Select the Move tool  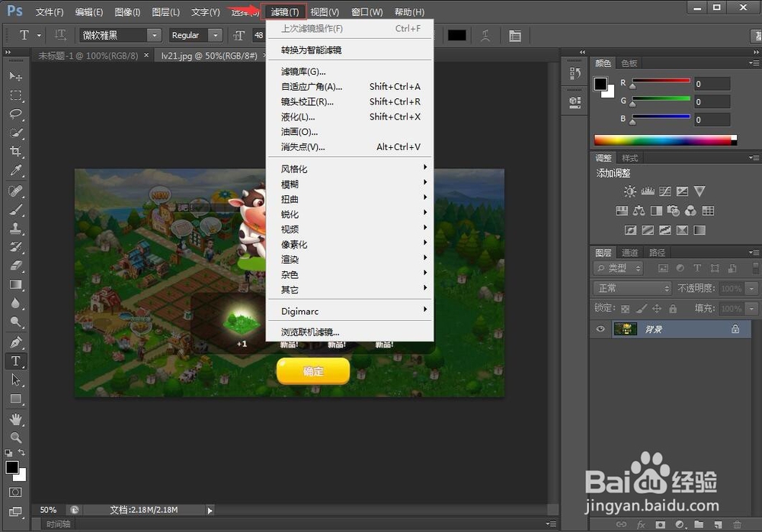pyautogui.click(x=15, y=76)
